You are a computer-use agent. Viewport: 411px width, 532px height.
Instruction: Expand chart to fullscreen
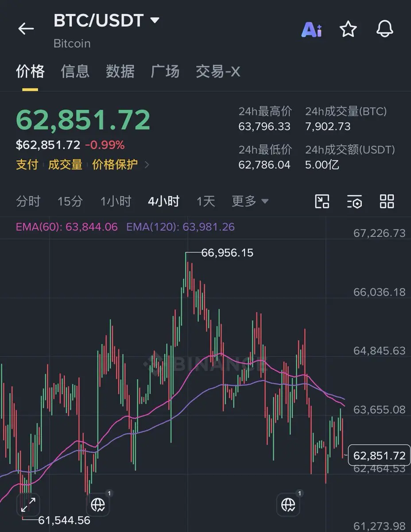click(28, 504)
